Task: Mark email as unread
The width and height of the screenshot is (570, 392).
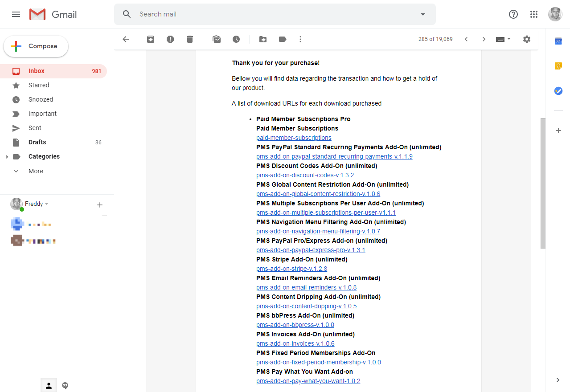Action: pos(217,39)
